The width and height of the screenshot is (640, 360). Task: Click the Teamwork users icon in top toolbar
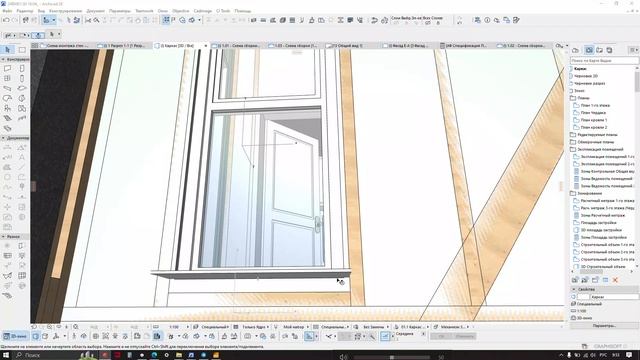coord(477,20)
